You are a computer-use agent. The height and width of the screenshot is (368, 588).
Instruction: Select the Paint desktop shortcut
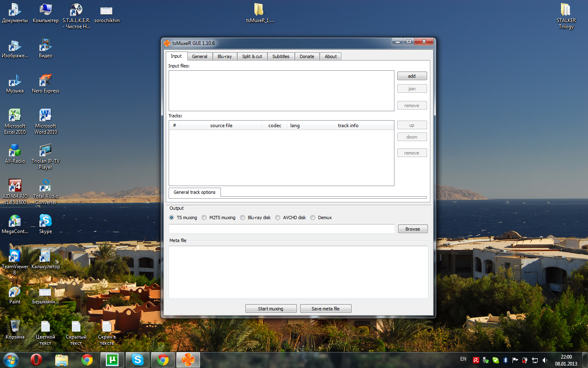pos(15,295)
